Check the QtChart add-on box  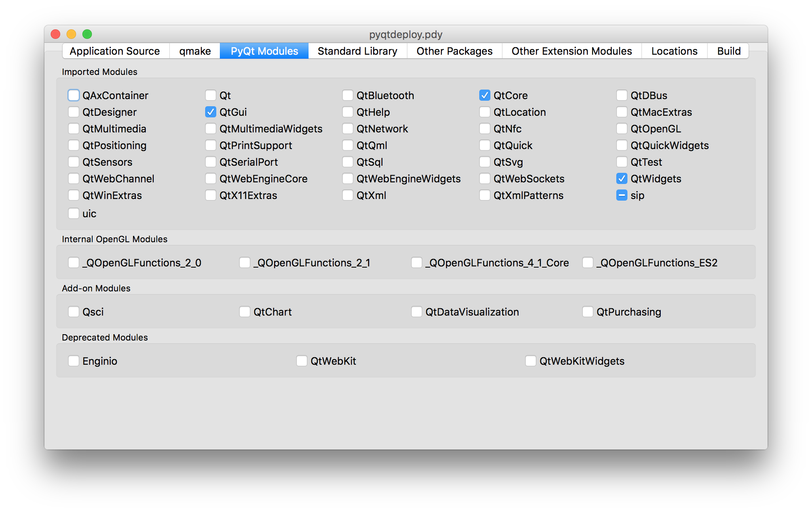tap(245, 312)
